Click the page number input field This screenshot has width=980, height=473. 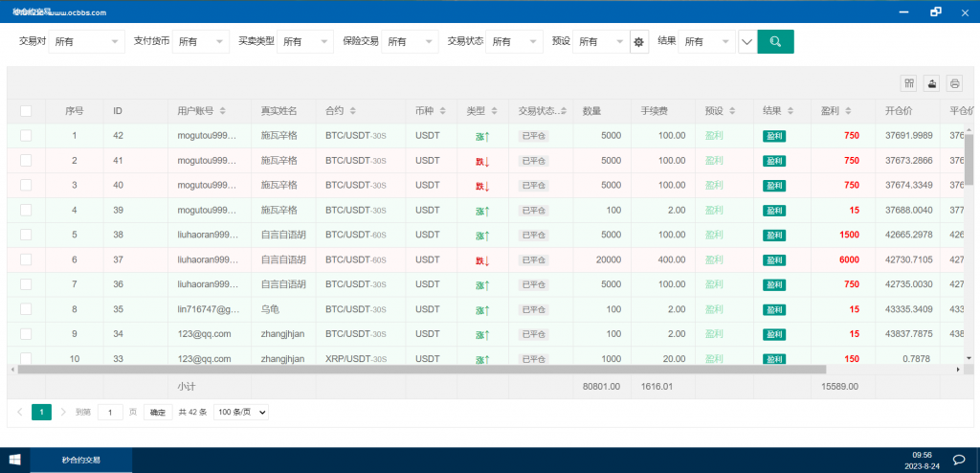pyautogui.click(x=111, y=413)
